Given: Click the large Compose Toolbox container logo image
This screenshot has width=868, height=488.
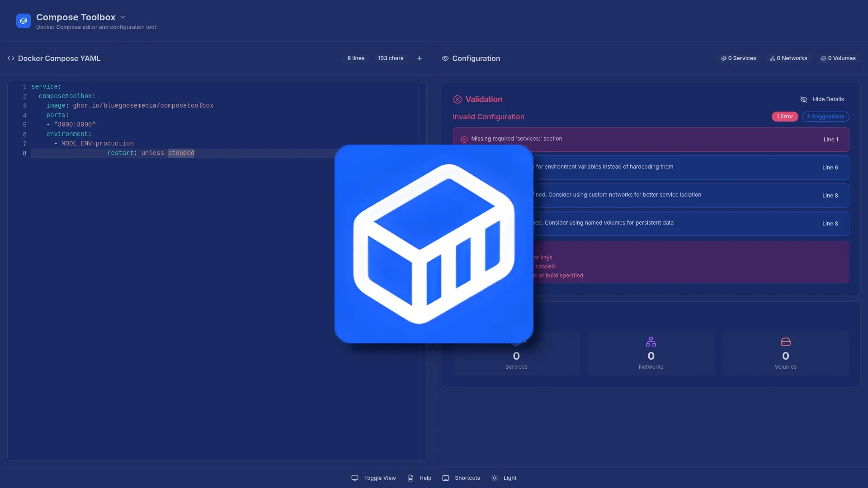Looking at the screenshot, I should 434,244.
